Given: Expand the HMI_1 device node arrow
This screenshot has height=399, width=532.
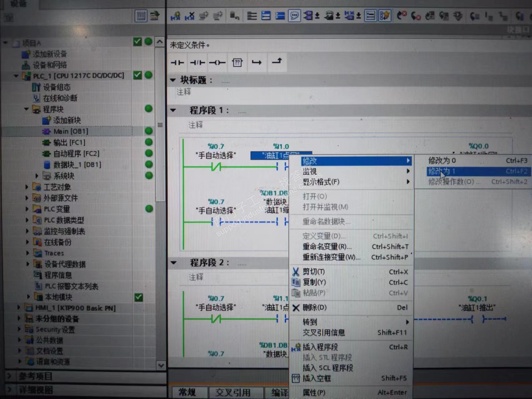Looking at the screenshot, I should [18, 308].
